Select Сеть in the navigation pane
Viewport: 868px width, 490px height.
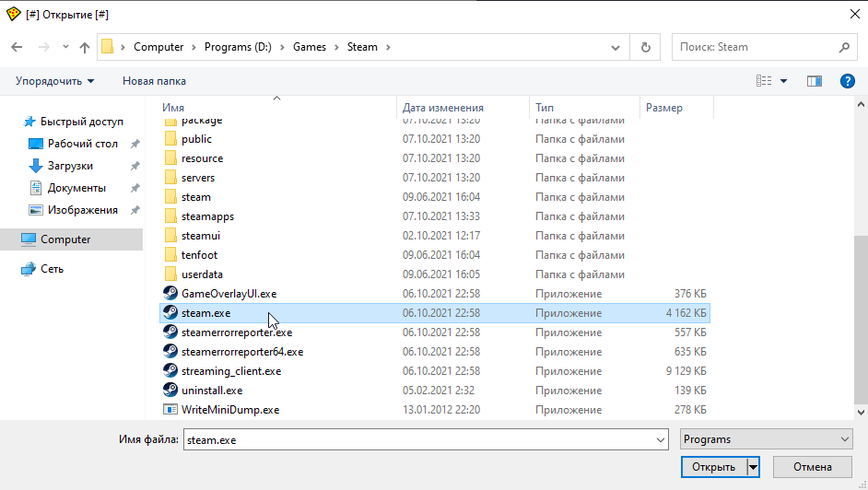(52, 268)
